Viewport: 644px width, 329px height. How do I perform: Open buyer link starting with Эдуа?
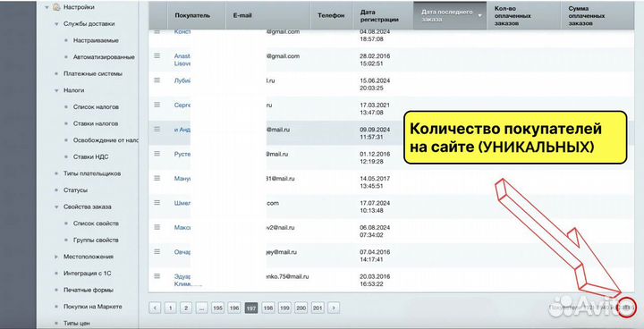click(x=183, y=280)
